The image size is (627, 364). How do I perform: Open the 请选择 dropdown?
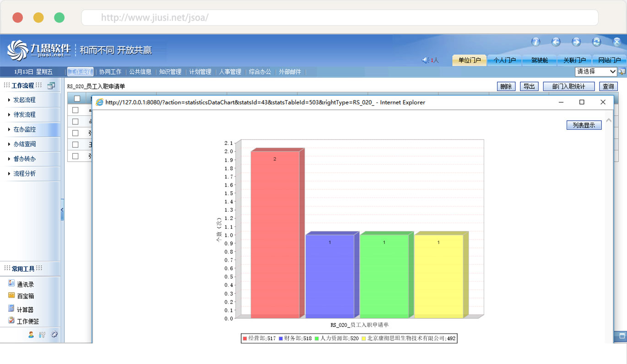596,72
